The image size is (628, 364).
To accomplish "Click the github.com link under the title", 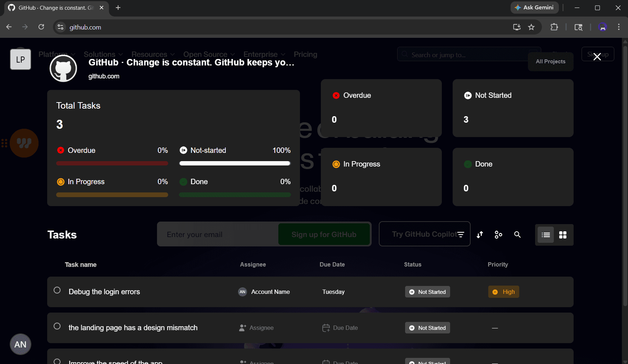I will point(104,76).
